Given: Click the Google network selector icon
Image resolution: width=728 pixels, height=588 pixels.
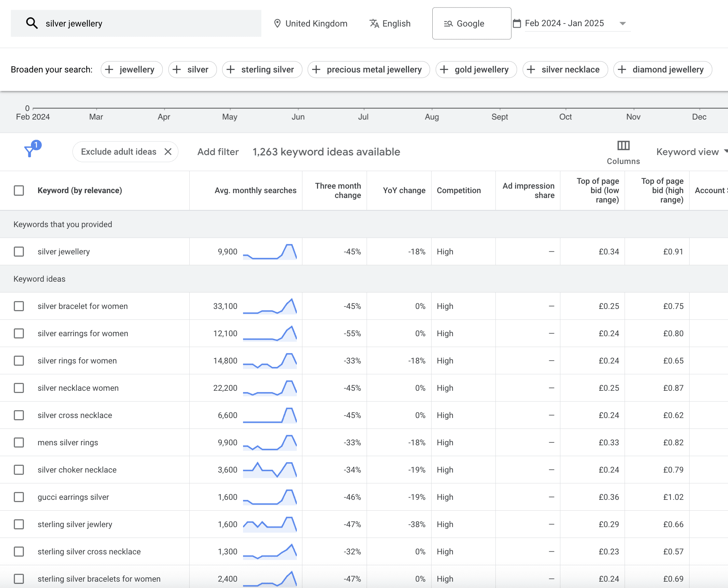Looking at the screenshot, I should [x=448, y=23].
